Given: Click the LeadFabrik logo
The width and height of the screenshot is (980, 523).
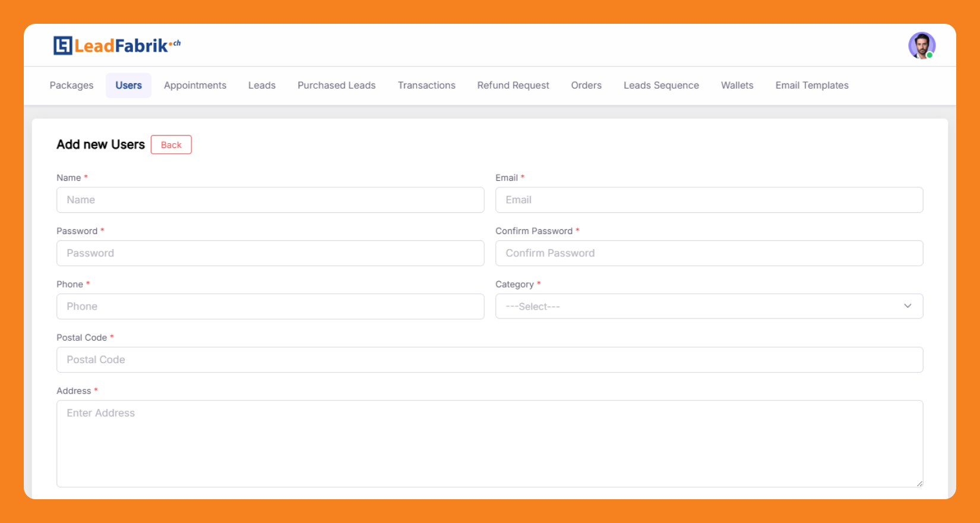Looking at the screenshot, I should pos(117,46).
